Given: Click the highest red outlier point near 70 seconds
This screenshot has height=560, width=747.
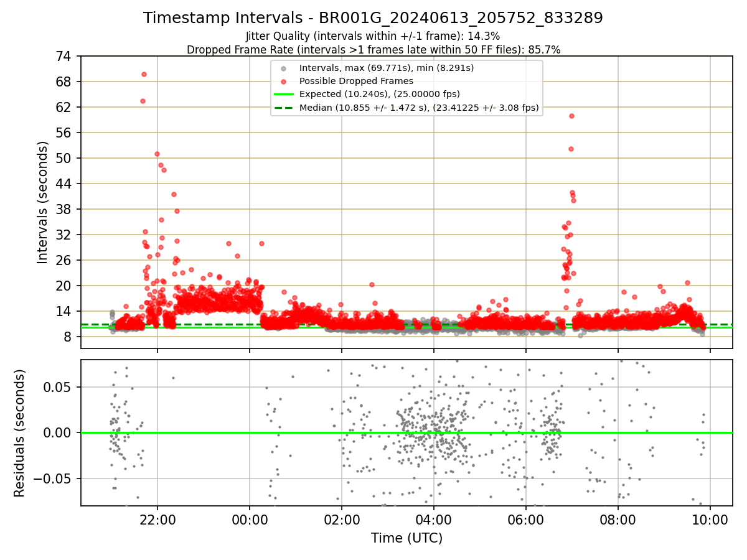Looking at the screenshot, I should point(144,74).
